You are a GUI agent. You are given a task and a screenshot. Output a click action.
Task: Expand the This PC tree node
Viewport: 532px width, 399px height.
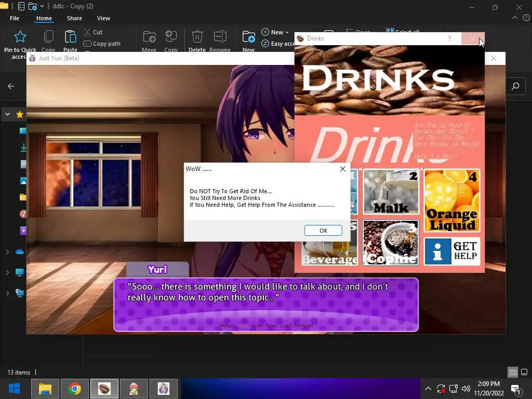tap(7, 272)
